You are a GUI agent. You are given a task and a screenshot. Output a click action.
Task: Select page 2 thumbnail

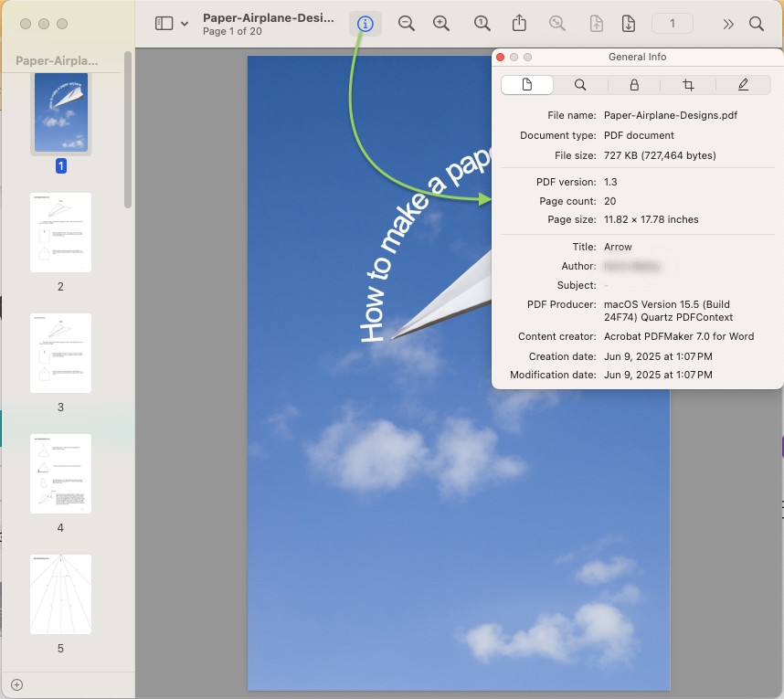[x=60, y=232]
